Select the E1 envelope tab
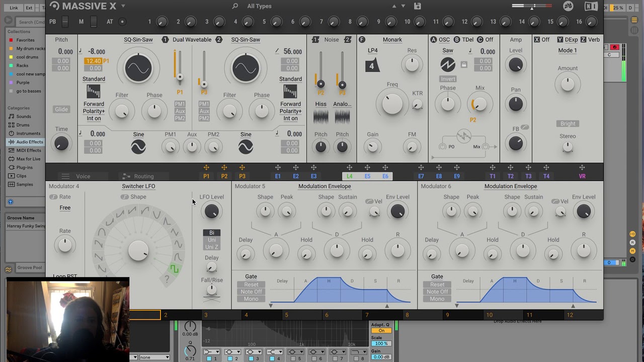Viewport: 644px width, 362px height. point(278,176)
